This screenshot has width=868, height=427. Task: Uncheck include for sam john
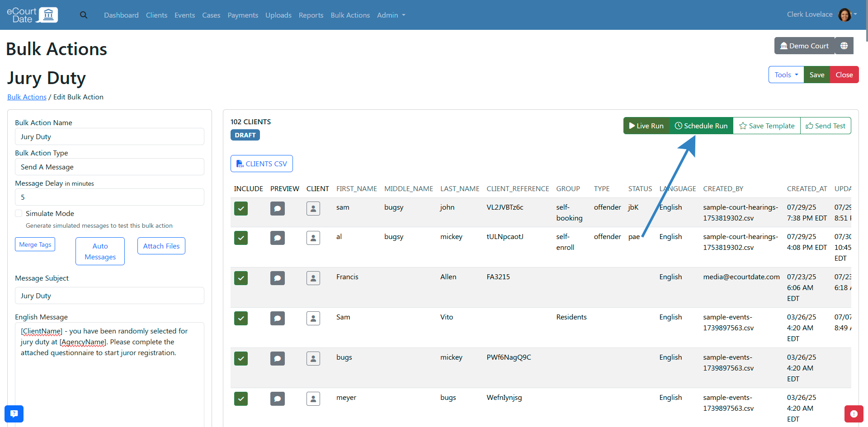coord(241,208)
